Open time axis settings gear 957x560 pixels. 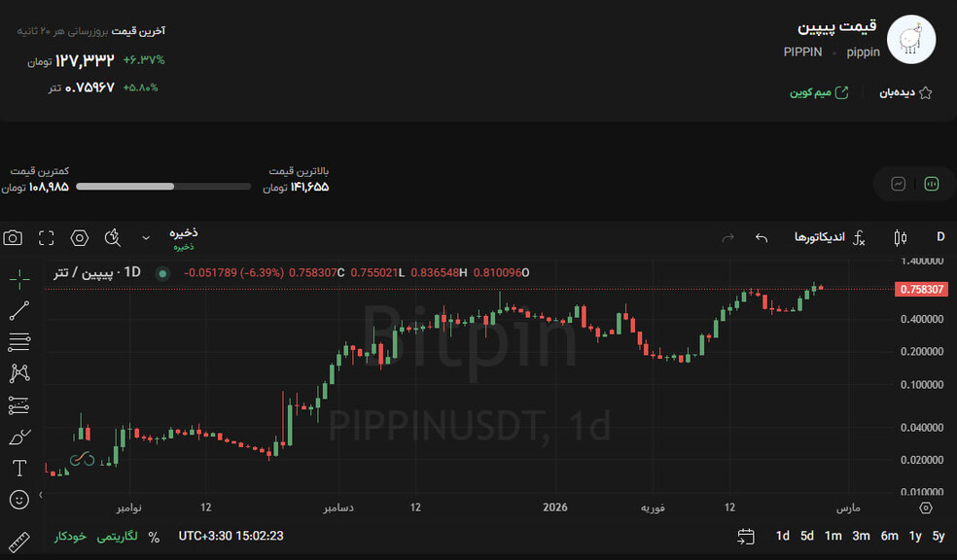(926, 507)
